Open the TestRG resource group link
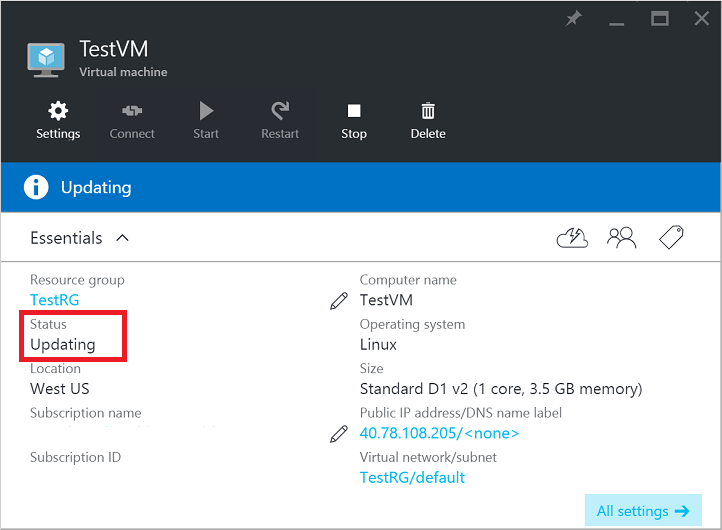 click(x=54, y=300)
